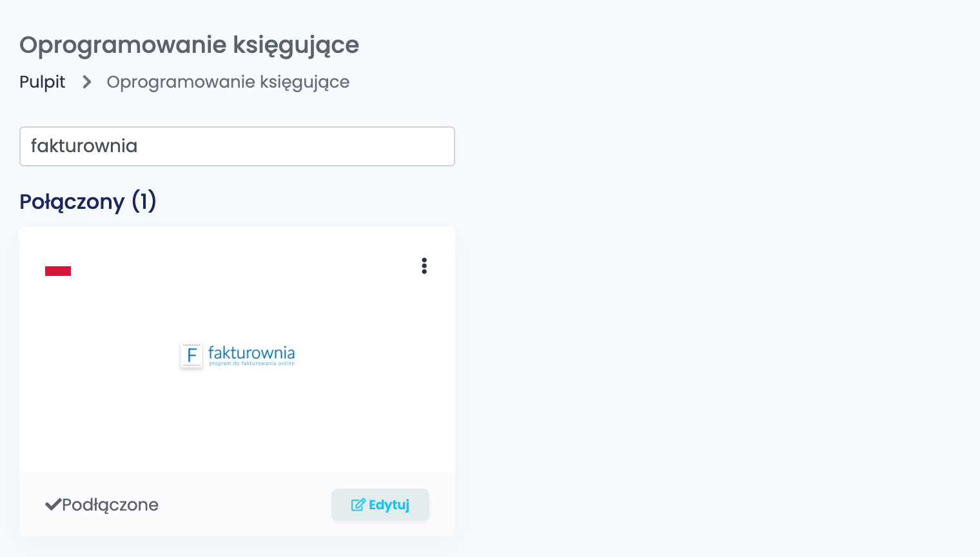
Task: Click the Edytuj button
Action: click(x=380, y=505)
